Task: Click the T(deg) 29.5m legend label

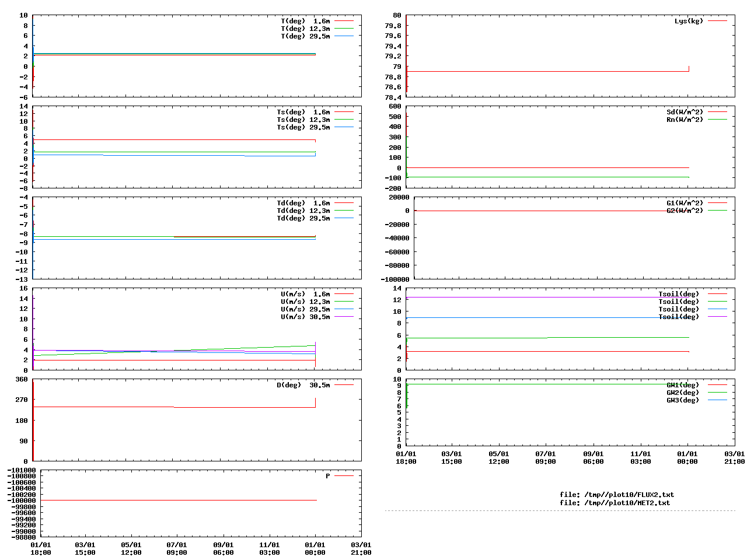Action: (x=305, y=36)
